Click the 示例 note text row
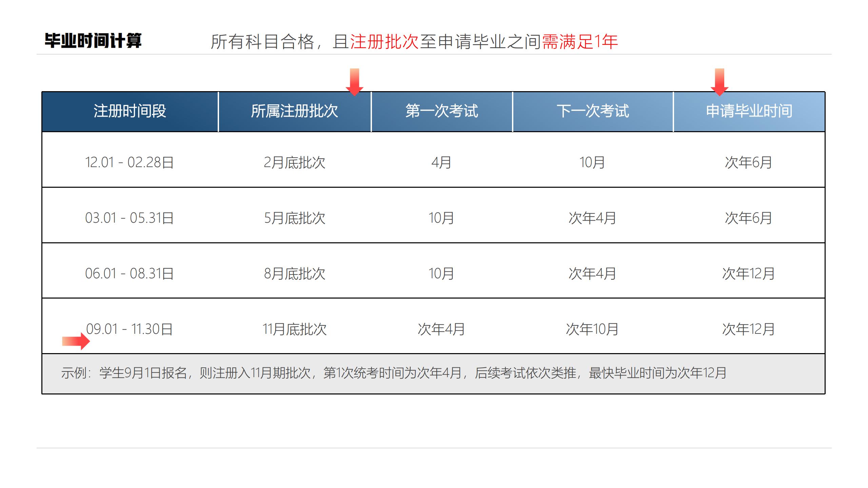 (393, 373)
